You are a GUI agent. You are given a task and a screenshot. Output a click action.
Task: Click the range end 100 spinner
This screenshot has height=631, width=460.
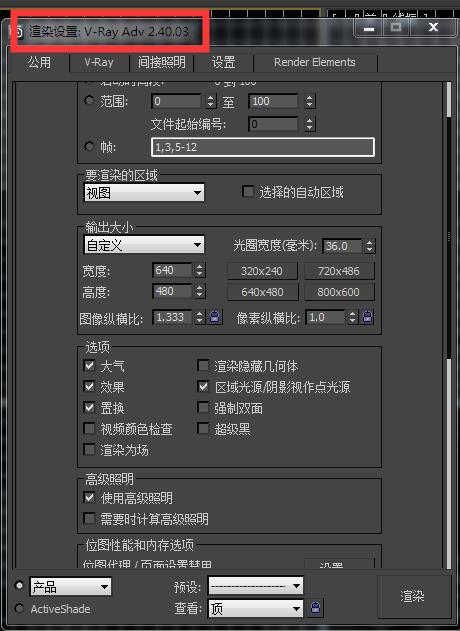pyautogui.click(x=309, y=101)
